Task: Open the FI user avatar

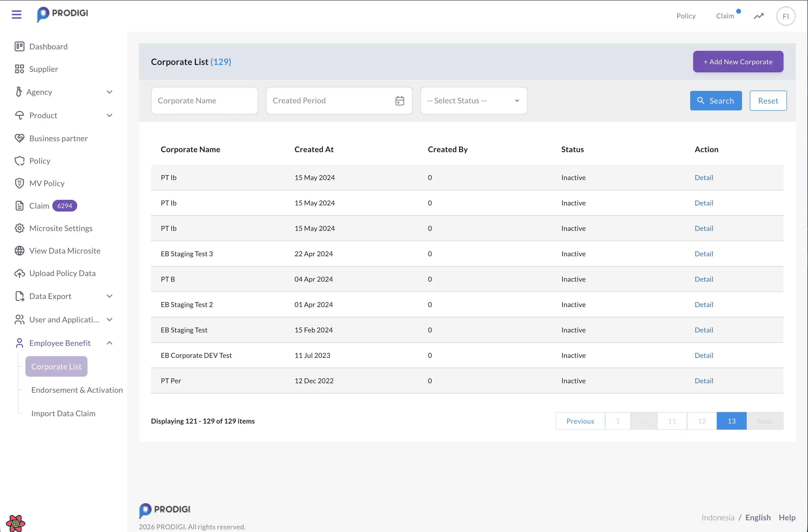Action: point(785,16)
